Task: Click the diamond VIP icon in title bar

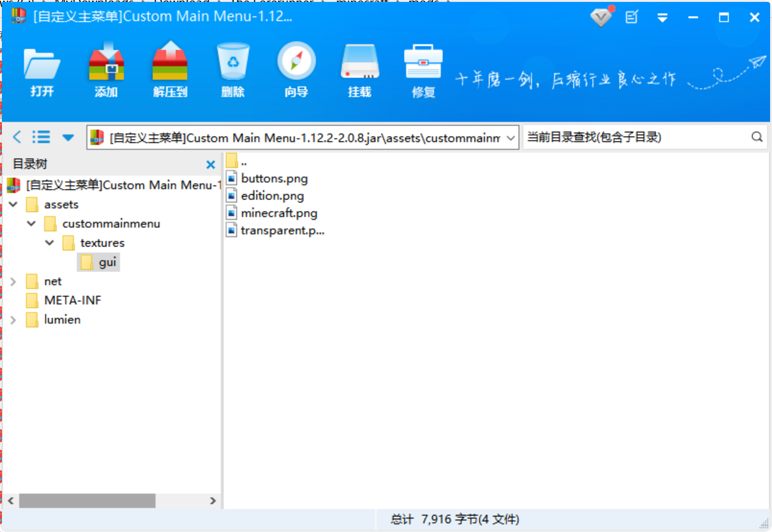Action: [601, 17]
